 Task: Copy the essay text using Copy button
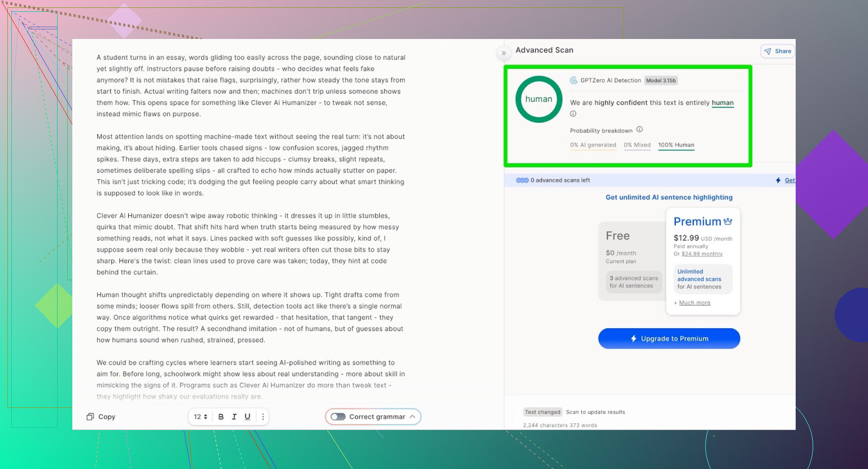(101, 417)
